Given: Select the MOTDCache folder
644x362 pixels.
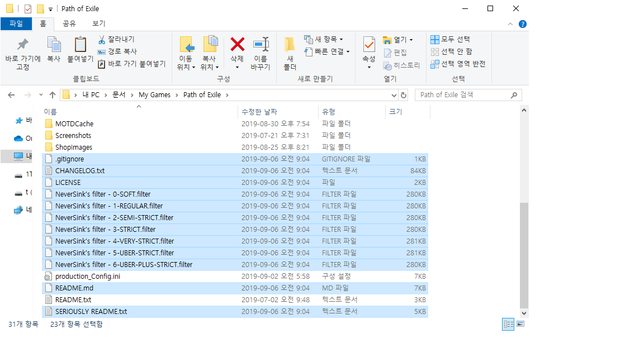Looking at the screenshot, I should (235, 123).
